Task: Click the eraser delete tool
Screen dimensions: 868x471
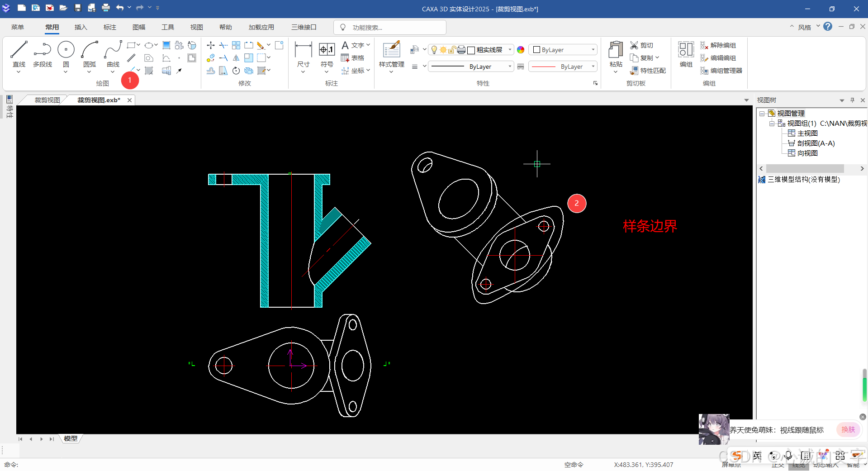Action: [x=261, y=45]
